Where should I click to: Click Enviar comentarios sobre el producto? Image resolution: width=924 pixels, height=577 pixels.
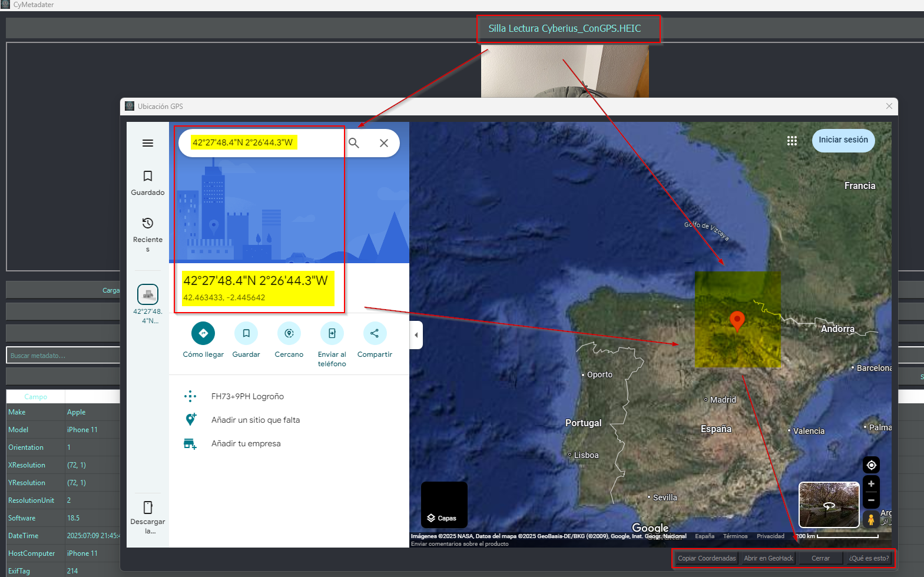[459, 544]
